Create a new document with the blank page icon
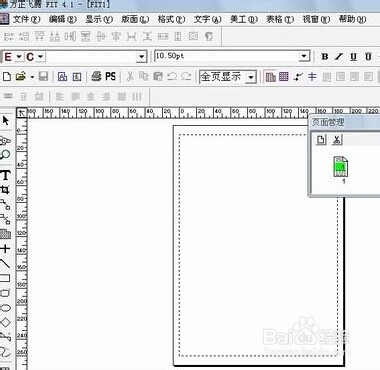The image size is (380, 370). (x=7, y=77)
